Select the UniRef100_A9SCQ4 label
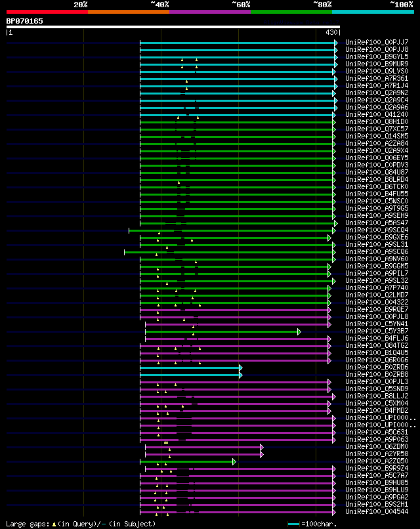 (377, 230)
